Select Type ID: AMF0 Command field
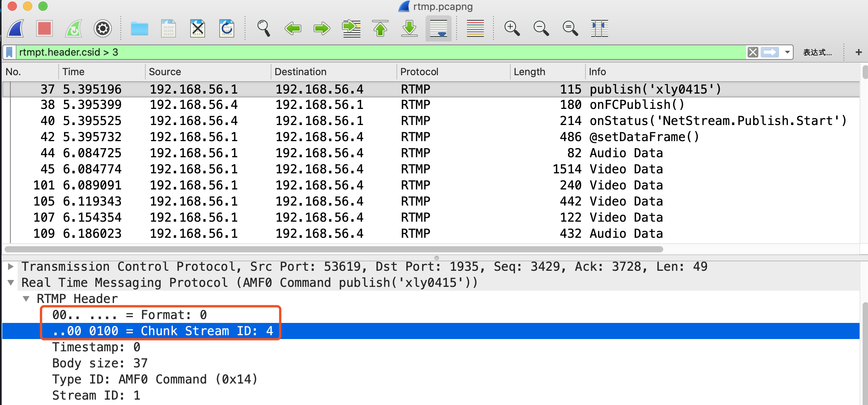This screenshot has height=405, width=868. (431, 379)
